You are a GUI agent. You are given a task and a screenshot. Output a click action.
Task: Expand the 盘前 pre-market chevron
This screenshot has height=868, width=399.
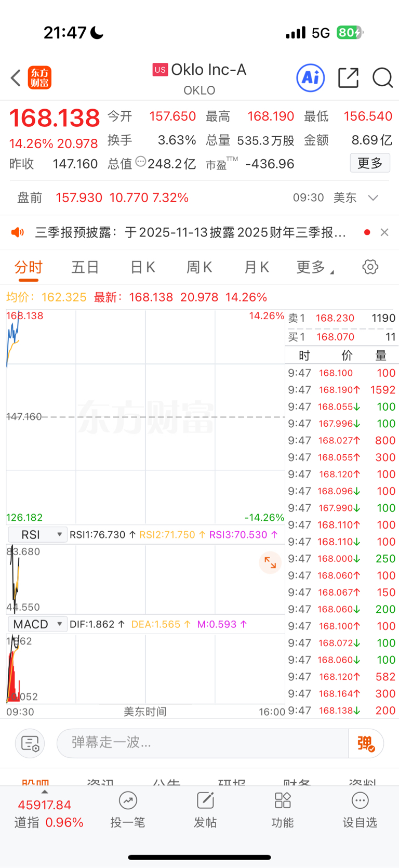373,198
